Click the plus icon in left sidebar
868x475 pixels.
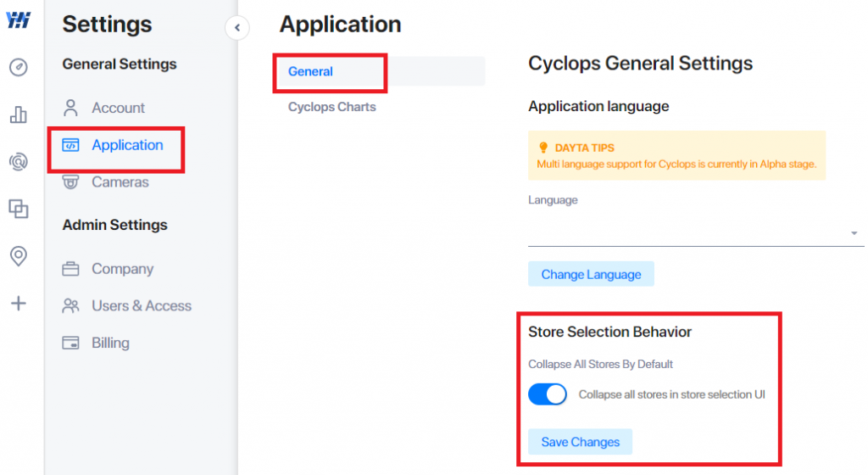pyautogui.click(x=19, y=304)
